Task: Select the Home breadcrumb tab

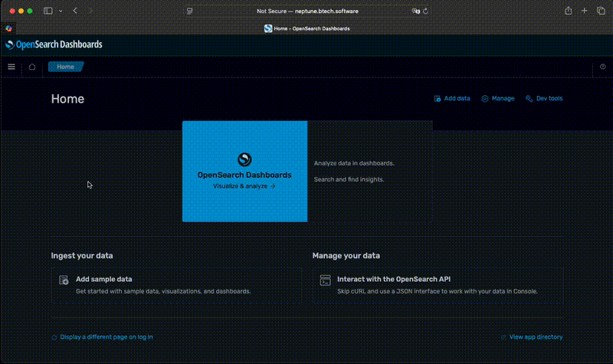Action: coord(66,67)
